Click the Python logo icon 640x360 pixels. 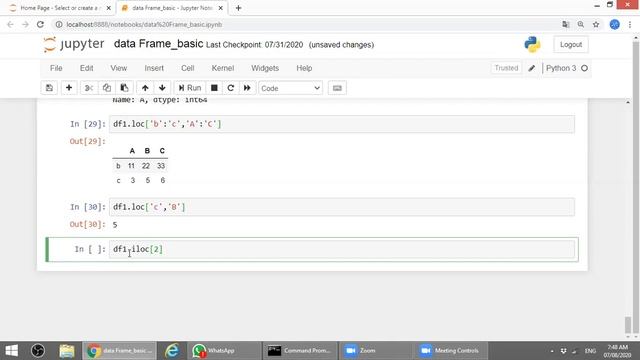[532, 44]
